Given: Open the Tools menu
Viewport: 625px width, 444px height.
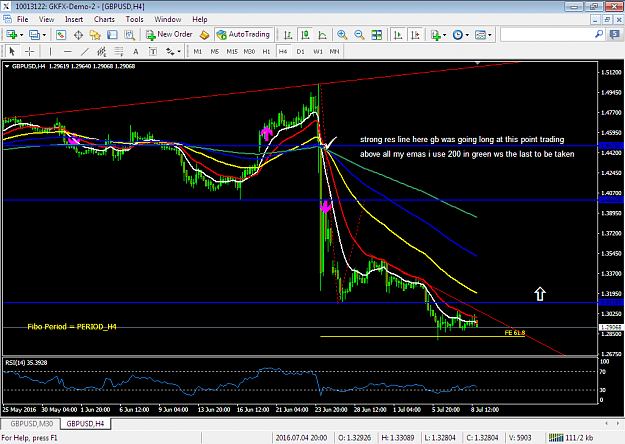Looking at the screenshot, I should point(134,19).
